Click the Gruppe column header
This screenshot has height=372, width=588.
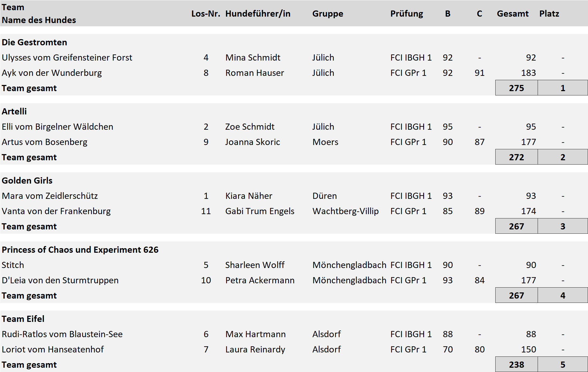click(328, 14)
